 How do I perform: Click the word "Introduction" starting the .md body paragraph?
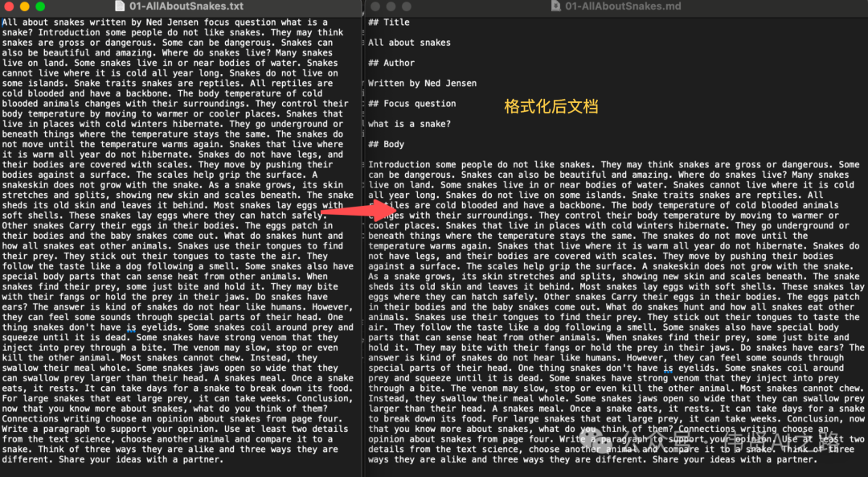pos(399,165)
